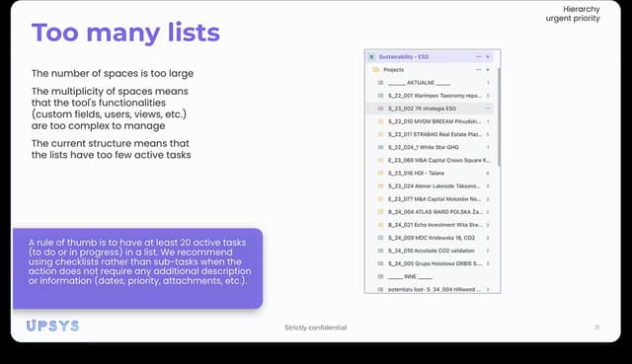The width and height of the screenshot is (632, 364).
Task: Click plus icon next to Projects folder
Action: tap(488, 70)
